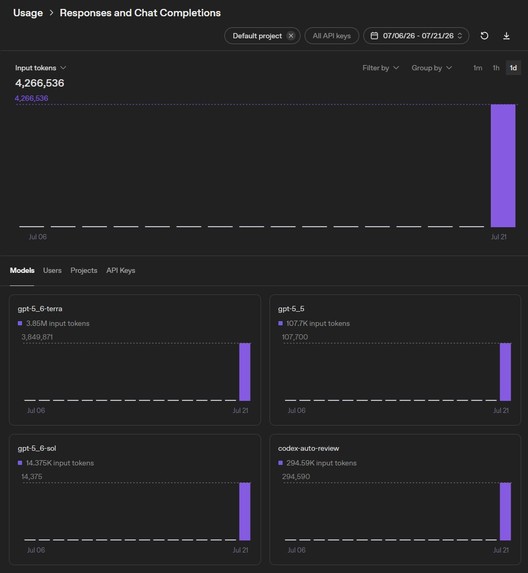Click the Jul 21 bar in codex-auto-review chart
528x573 pixels.
[x=505, y=512]
